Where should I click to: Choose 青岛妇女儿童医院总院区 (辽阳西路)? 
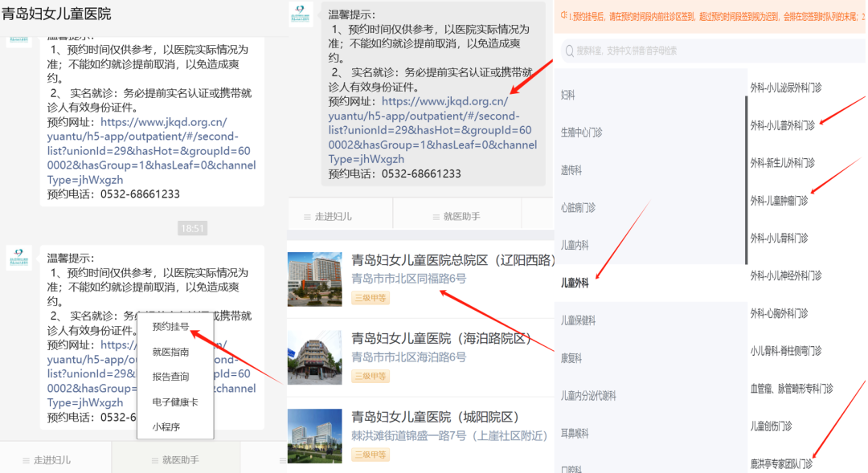(452, 260)
